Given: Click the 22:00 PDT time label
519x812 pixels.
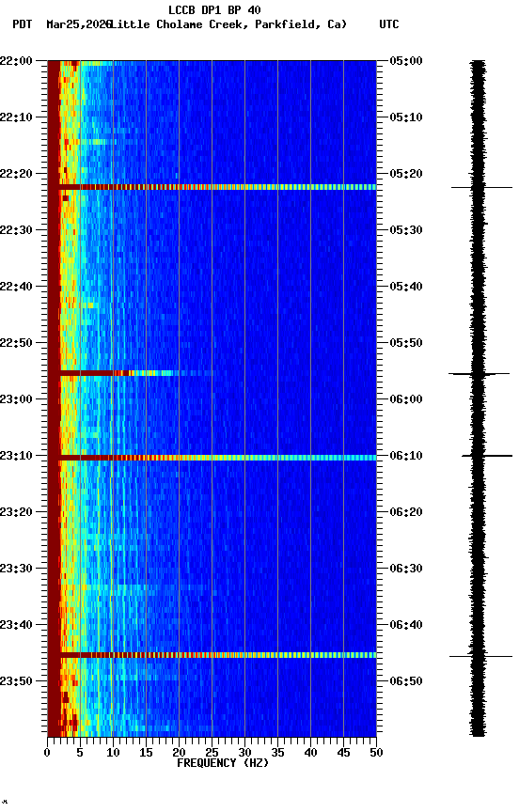Looking at the screenshot, I should [x=16, y=60].
